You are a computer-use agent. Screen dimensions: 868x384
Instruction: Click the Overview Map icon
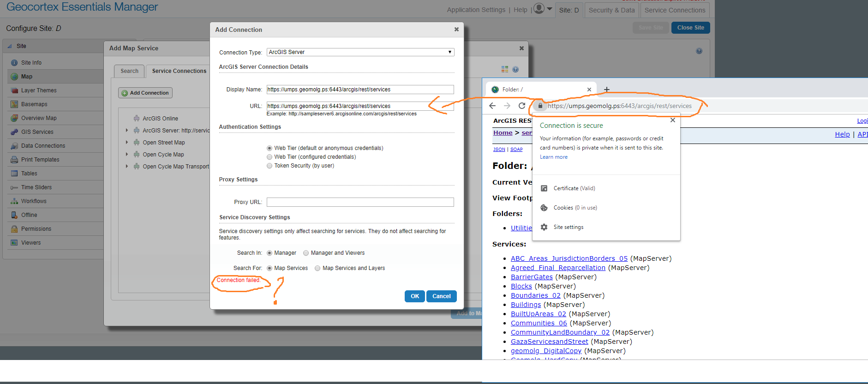tap(14, 118)
